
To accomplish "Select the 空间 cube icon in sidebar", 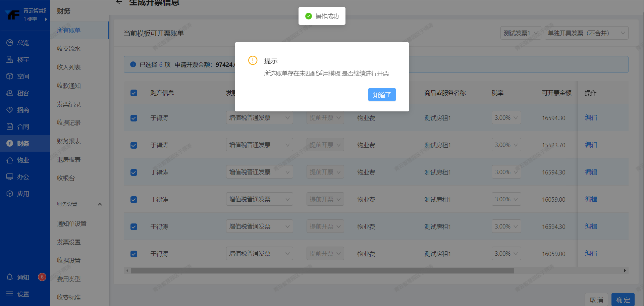I will 10,76.
